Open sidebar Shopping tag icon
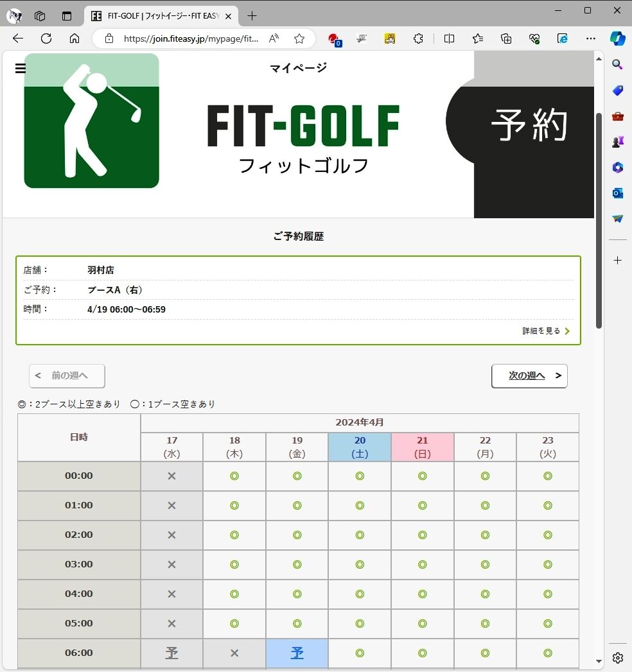632x672 pixels. (617, 90)
